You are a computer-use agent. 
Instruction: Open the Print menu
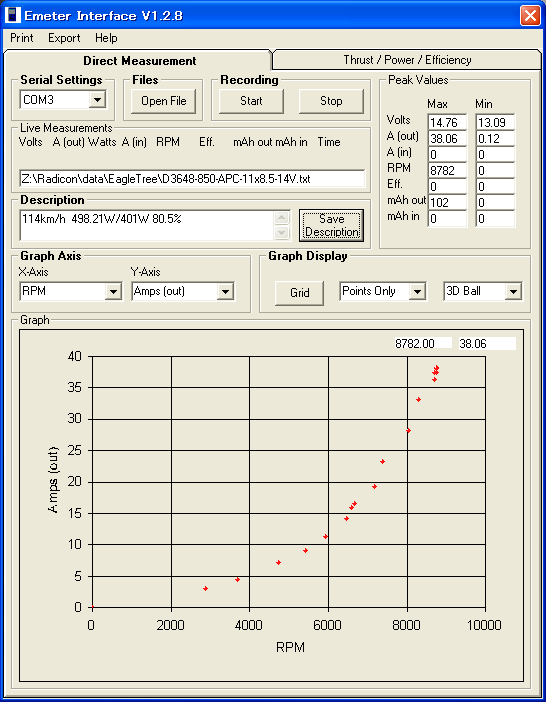click(x=21, y=38)
